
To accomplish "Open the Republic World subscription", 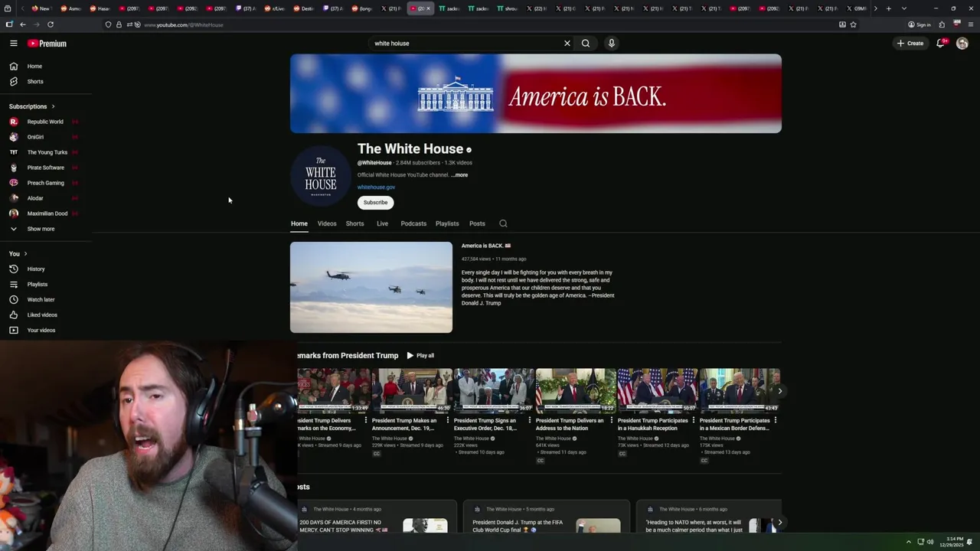I will click(46, 122).
